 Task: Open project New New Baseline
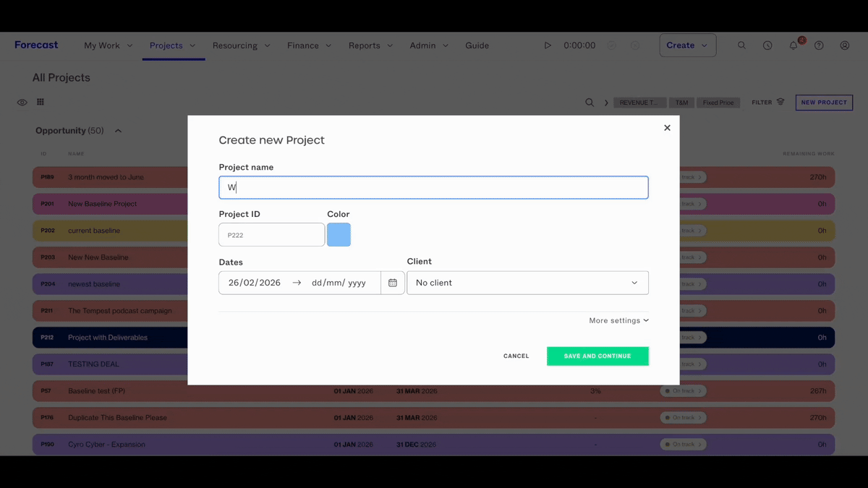(98, 257)
